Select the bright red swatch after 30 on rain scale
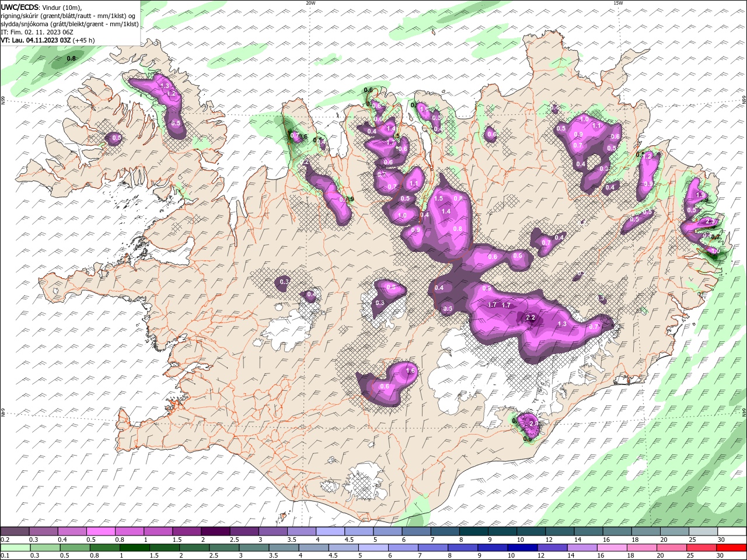Image resolution: width=747 pixels, height=560 pixels. click(731, 548)
